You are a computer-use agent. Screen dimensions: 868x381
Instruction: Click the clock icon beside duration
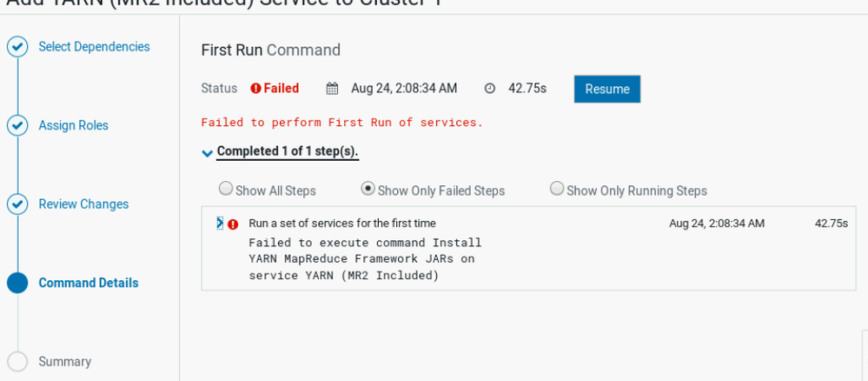[x=489, y=89]
